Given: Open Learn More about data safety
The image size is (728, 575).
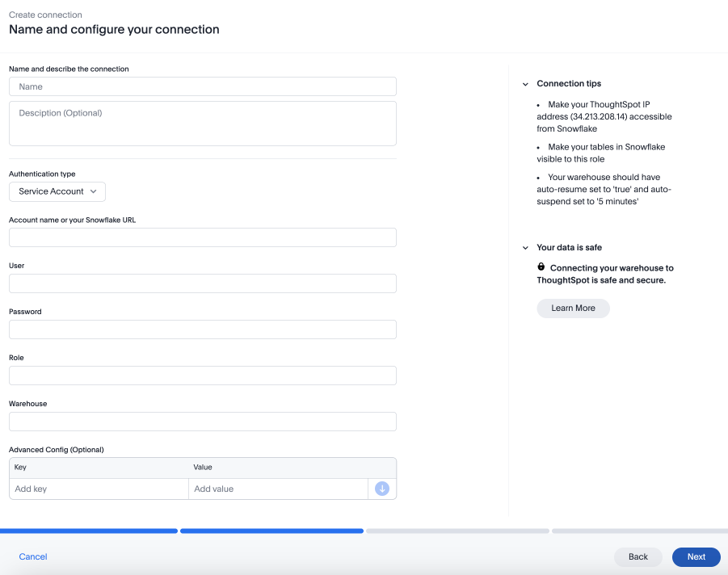Looking at the screenshot, I should pyautogui.click(x=573, y=308).
